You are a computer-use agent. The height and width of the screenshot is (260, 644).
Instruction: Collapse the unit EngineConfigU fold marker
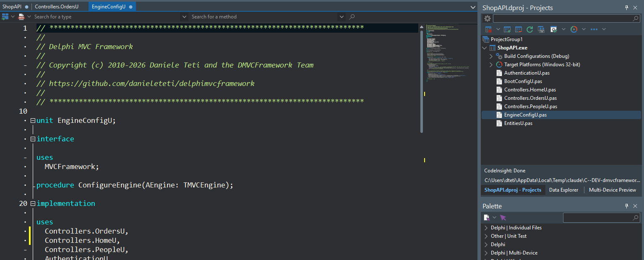(x=33, y=120)
